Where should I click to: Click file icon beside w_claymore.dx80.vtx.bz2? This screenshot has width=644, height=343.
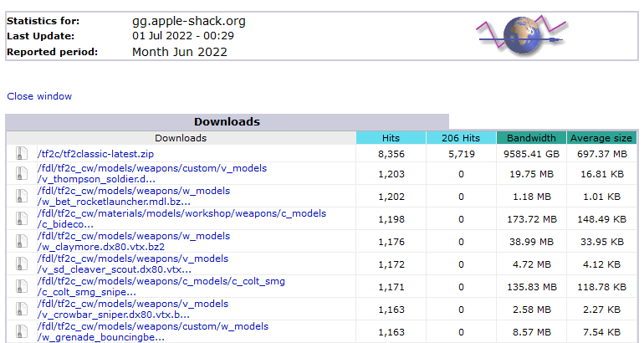coord(22,241)
